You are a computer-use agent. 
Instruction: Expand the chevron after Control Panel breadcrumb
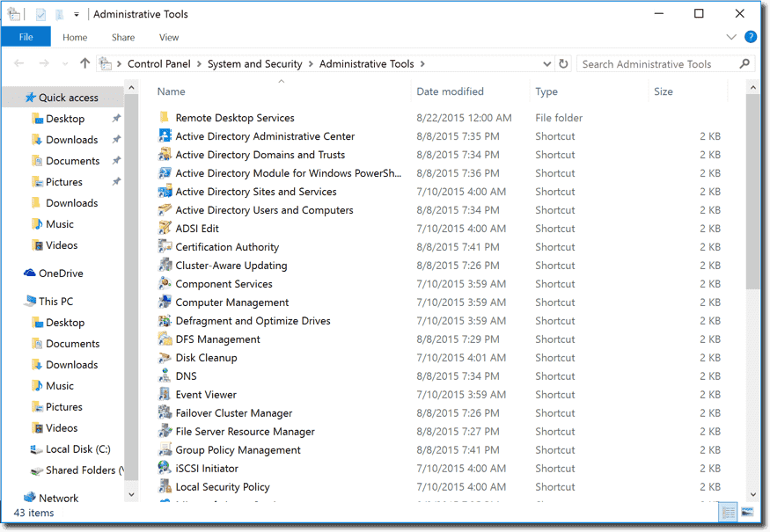(x=199, y=64)
